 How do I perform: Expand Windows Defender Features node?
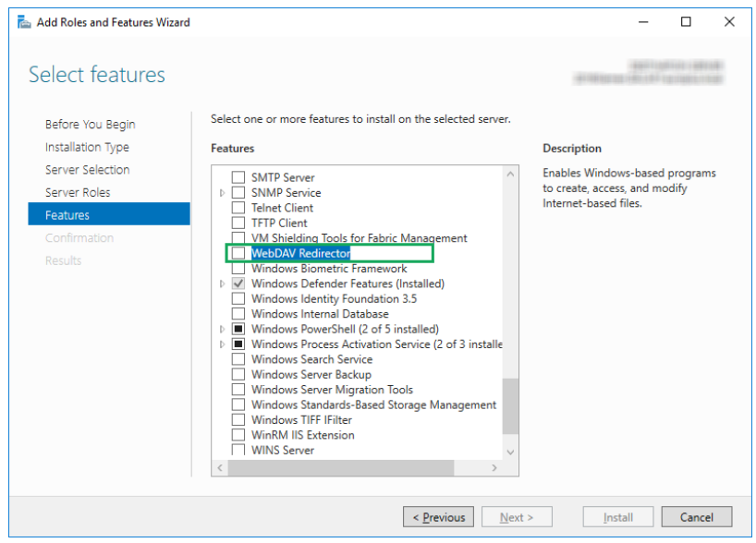pyautogui.click(x=222, y=284)
